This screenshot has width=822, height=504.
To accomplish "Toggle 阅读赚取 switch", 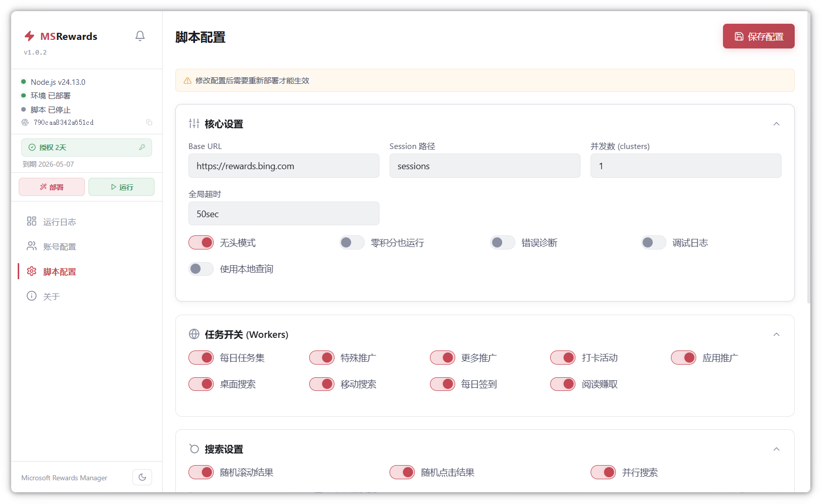I will pyautogui.click(x=563, y=384).
